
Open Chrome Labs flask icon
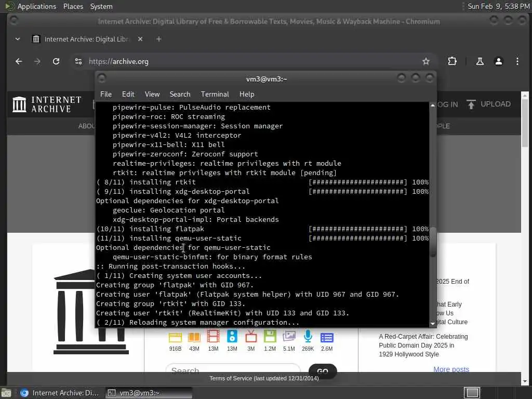tap(480, 61)
